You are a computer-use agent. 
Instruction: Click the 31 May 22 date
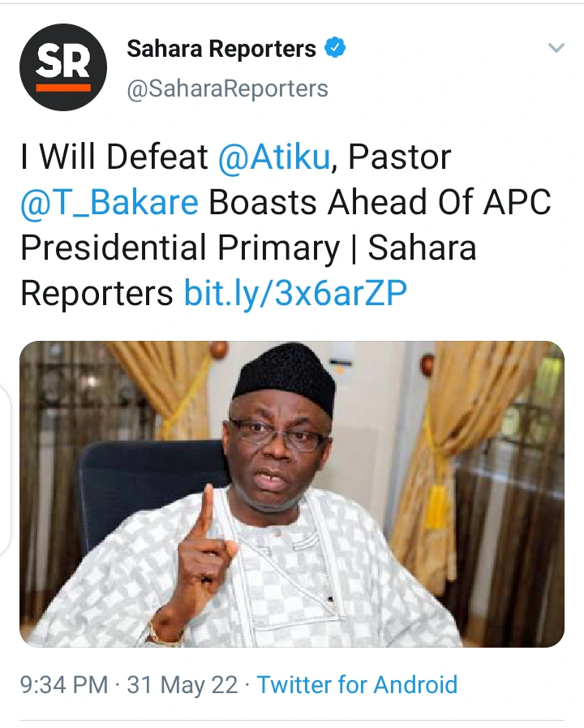click(x=182, y=684)
